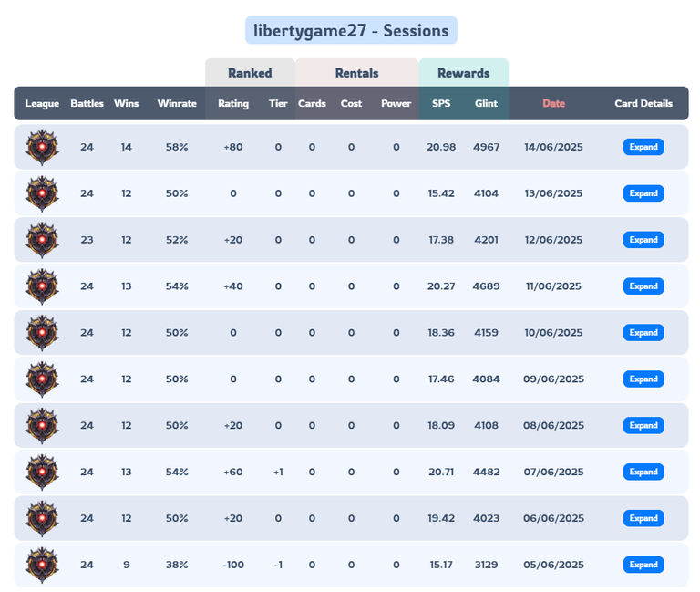Sort by Battles column header
Screen dimensions: 700x592
pos(87,104)
